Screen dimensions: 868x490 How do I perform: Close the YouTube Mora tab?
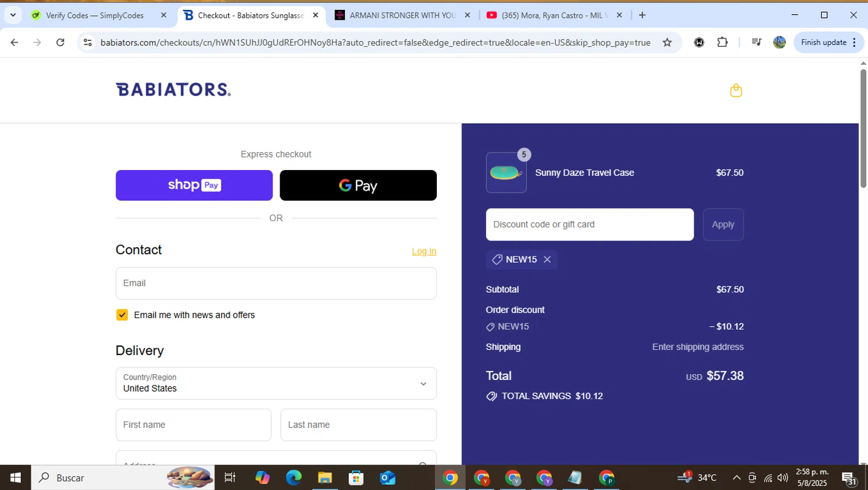[x=619, y=16]
